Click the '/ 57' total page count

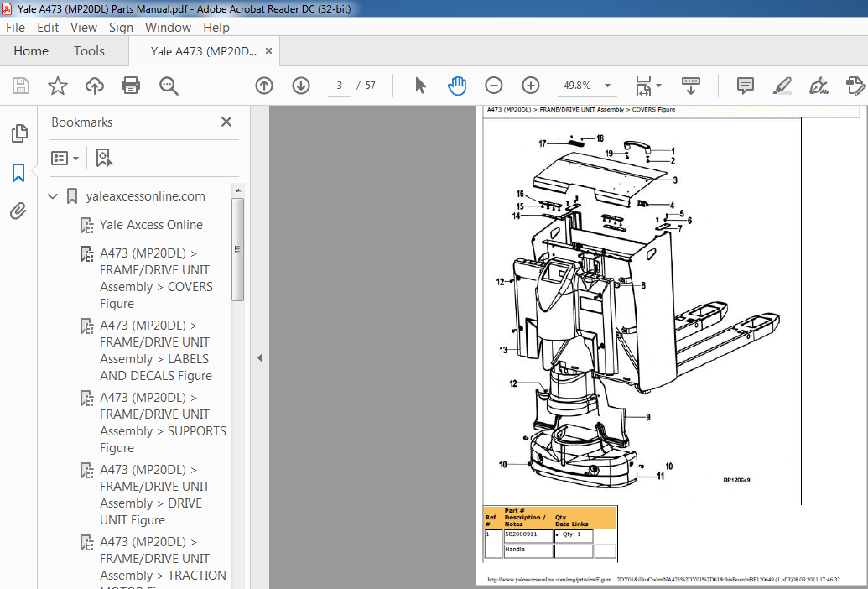tap(366, 86)
